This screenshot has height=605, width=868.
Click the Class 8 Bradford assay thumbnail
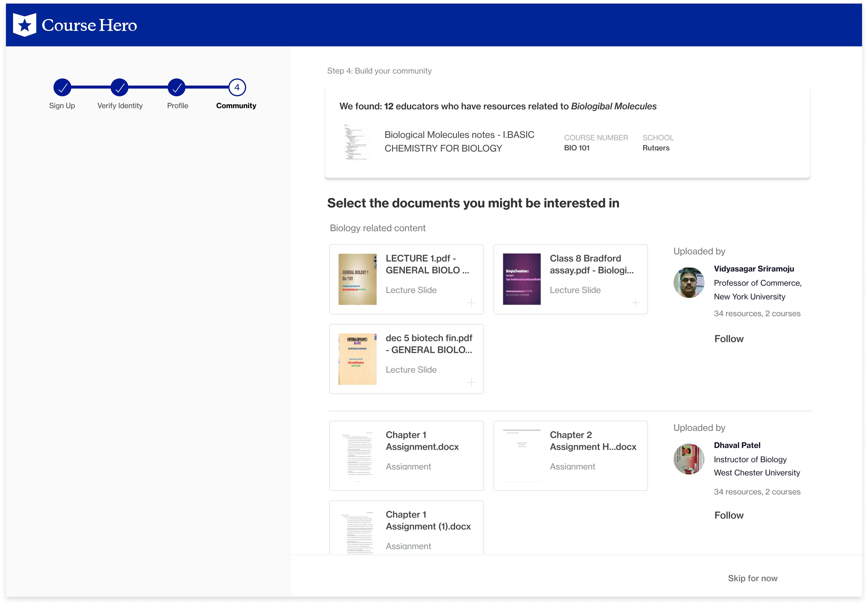click(x=521, y=279)
